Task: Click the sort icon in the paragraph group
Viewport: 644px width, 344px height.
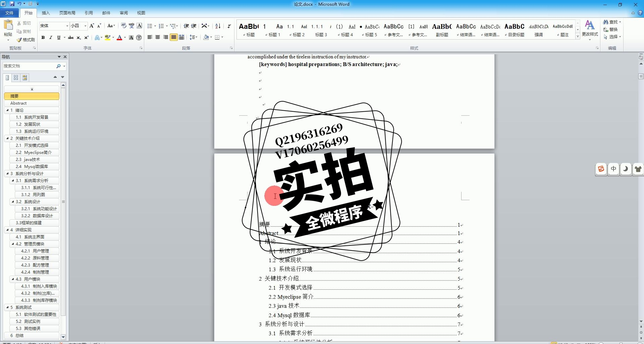Action: (218, 26)
